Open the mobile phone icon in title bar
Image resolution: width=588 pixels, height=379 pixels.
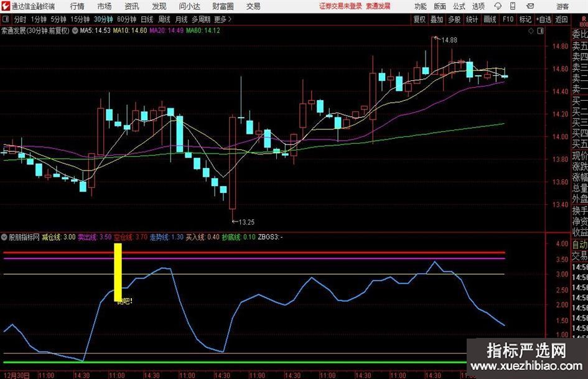pyautogui.click(x=513, y=6)
